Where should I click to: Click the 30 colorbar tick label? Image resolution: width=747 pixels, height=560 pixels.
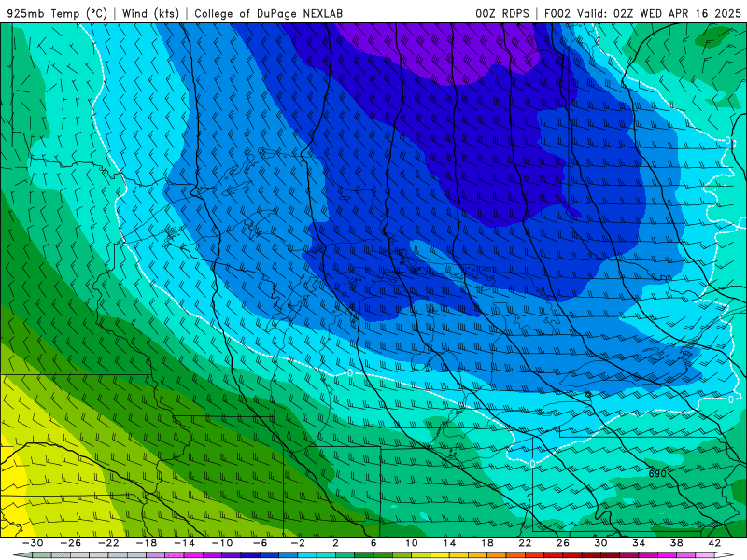(x=600, y=543)
